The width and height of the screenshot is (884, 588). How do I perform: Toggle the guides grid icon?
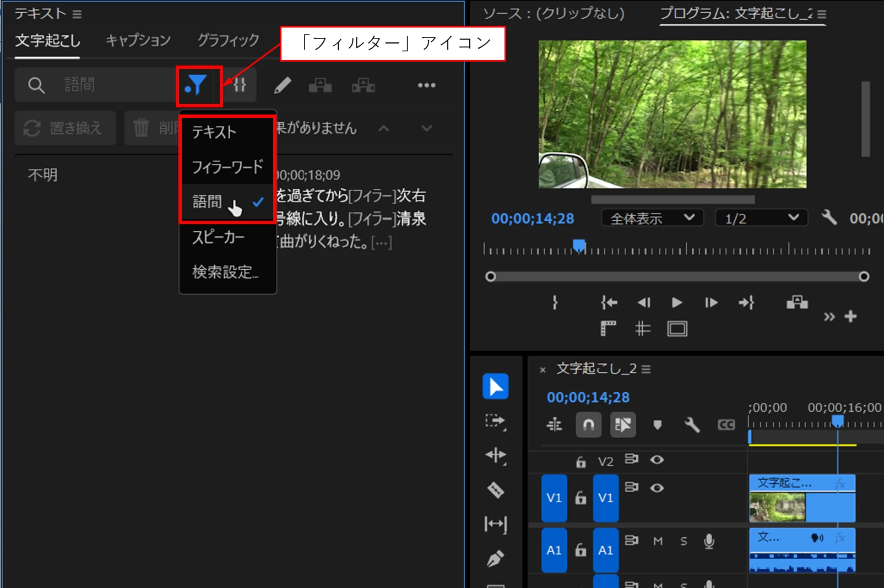click(642, 329)
